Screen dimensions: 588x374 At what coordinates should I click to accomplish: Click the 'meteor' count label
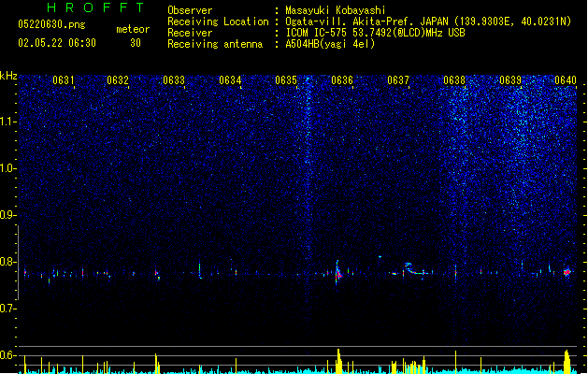tap(133, 29)
